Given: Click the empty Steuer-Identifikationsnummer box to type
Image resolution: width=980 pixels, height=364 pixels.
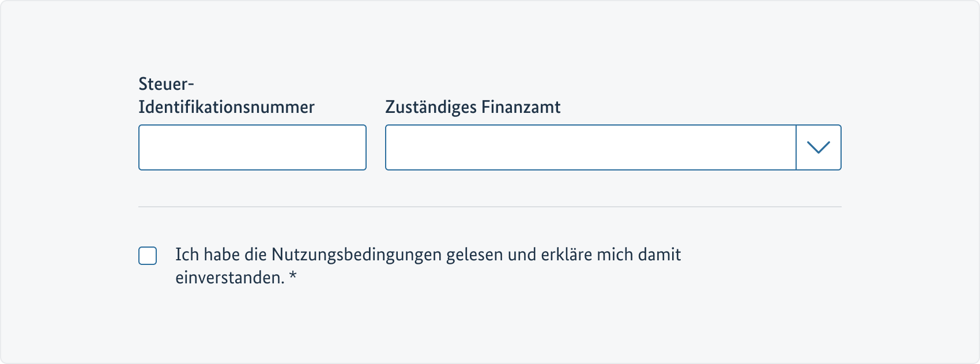Looking at the screenshot, I should 252,147.
